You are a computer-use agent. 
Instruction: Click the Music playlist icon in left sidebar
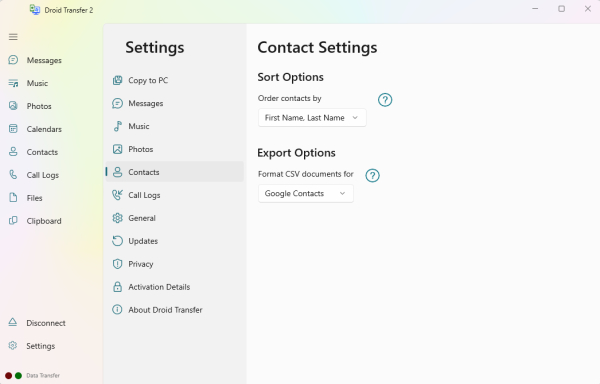tap(13, 83)
